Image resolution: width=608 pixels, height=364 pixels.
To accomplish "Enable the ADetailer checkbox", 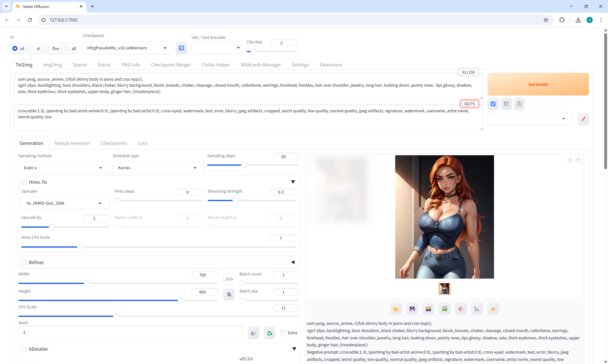I will (24, 349).
